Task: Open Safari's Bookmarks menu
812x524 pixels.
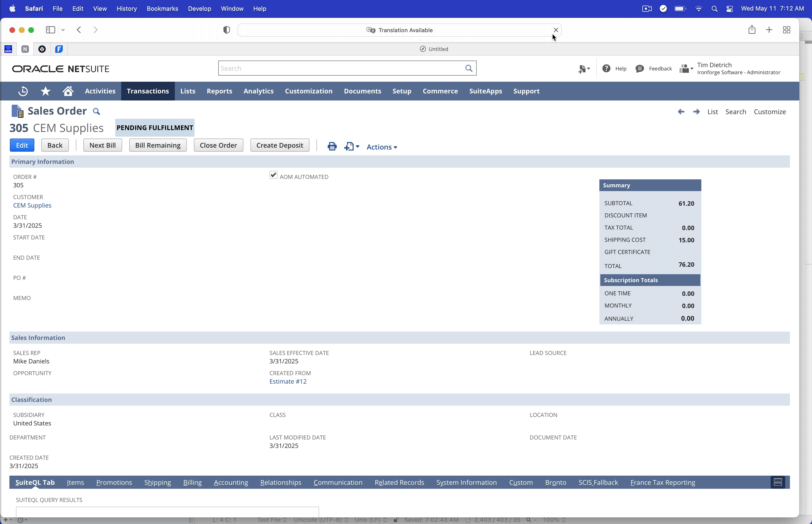Action: [x=162, y=9]
